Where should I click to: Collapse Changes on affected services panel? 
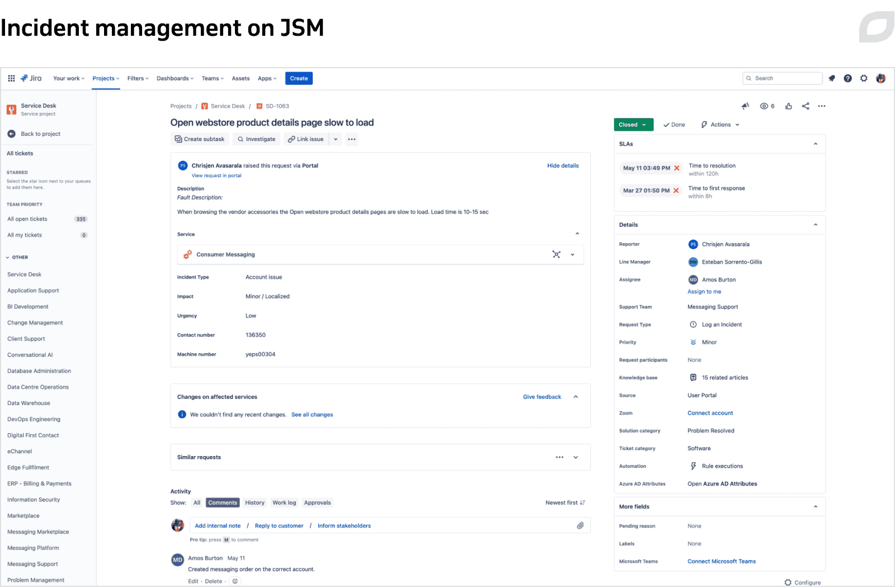[x=576, y=397]
